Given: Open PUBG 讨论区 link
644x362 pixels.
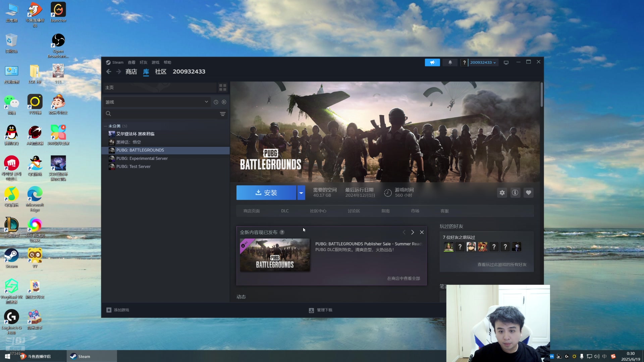Looking at the screenshot, I should point(354,211).
